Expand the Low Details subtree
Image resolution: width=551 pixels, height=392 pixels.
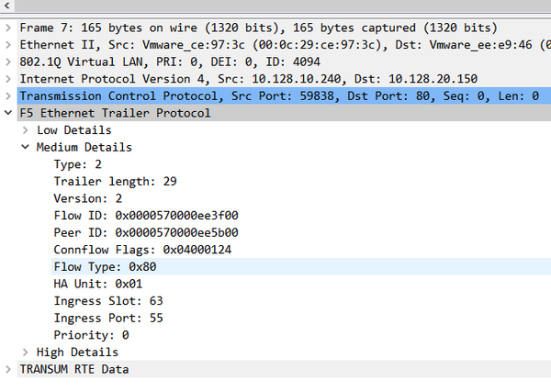[26, 130]
